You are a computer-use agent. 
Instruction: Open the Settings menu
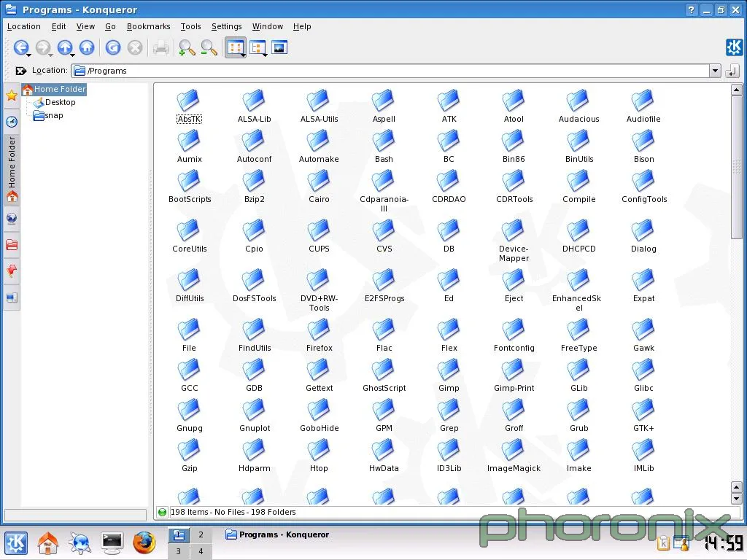226,26
